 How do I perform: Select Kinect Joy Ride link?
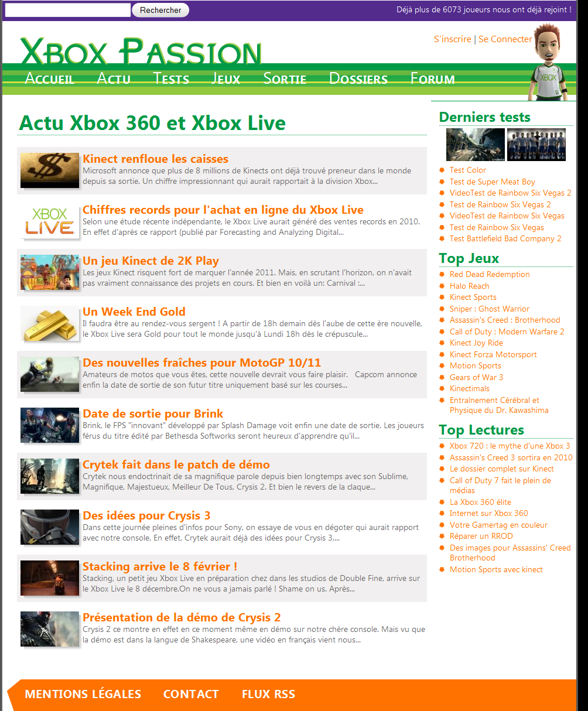(476, 343)
